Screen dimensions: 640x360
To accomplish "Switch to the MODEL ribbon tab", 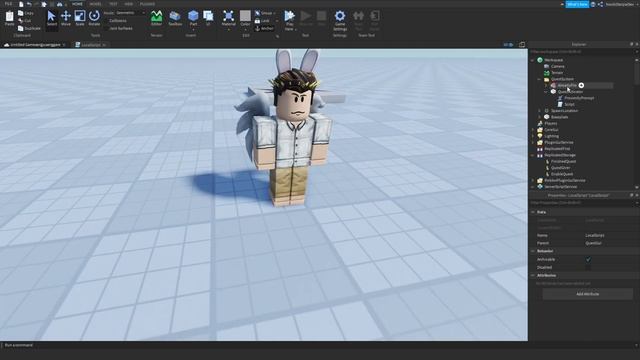I will (96, 4).
